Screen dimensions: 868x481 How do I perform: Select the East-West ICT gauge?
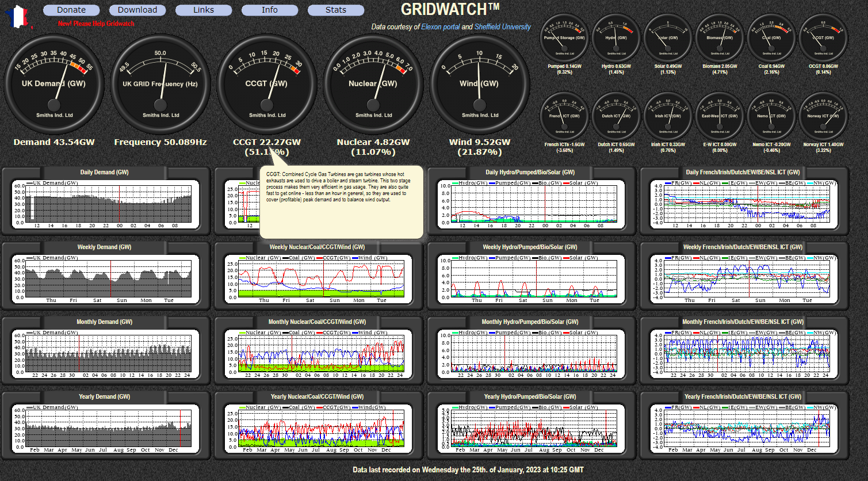point(720,116)
